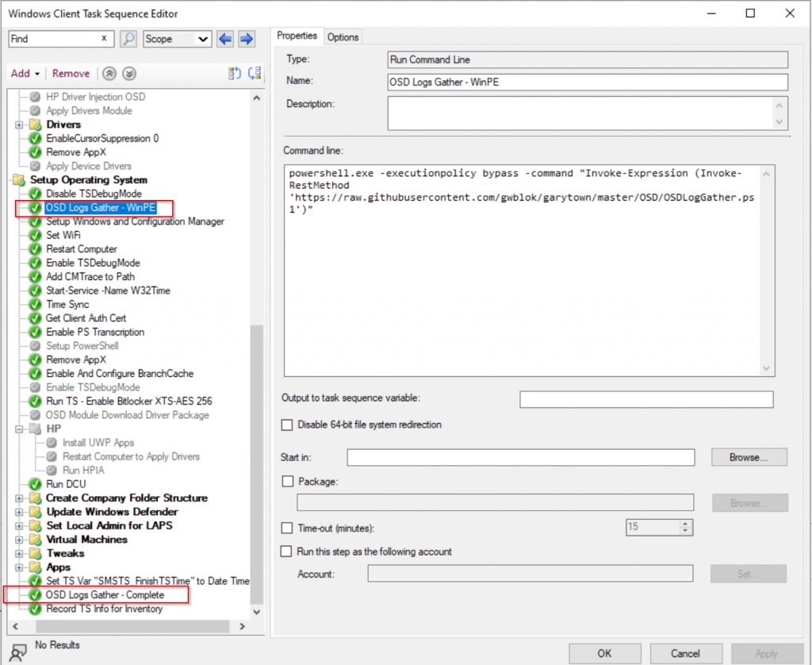Screen dimensions: 812x665
Task: Click the folder icon of the Apps group
Action: (35, 567)
